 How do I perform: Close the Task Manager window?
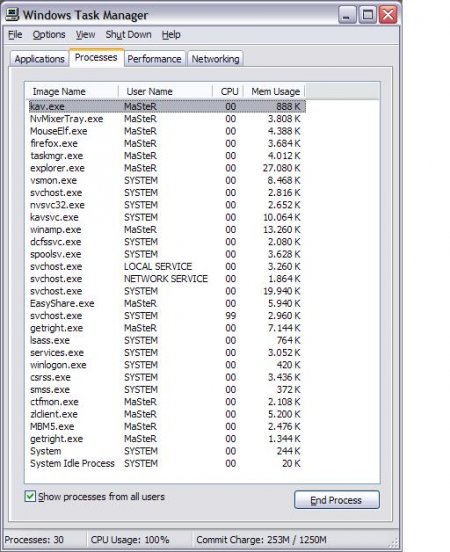point(388,15)
